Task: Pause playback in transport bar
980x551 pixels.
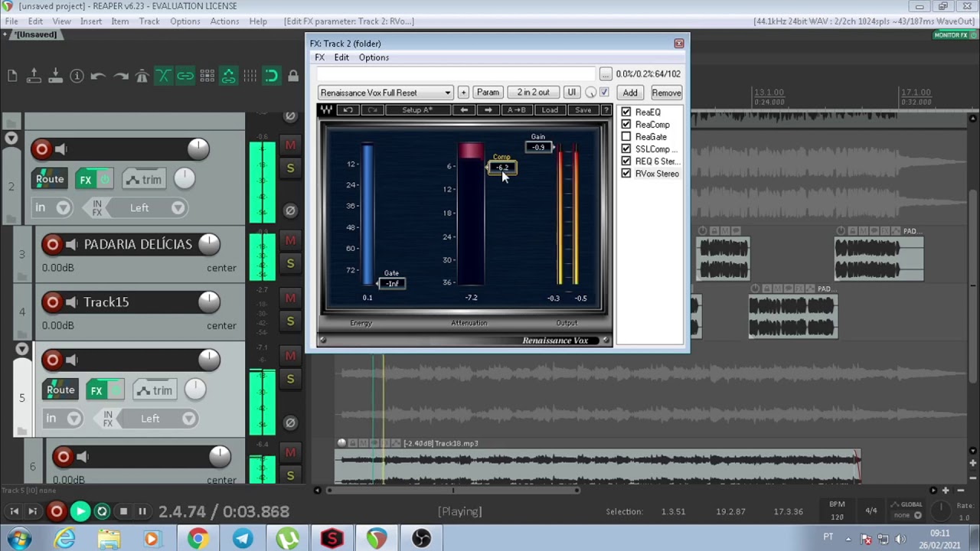Action: (142, 511)
